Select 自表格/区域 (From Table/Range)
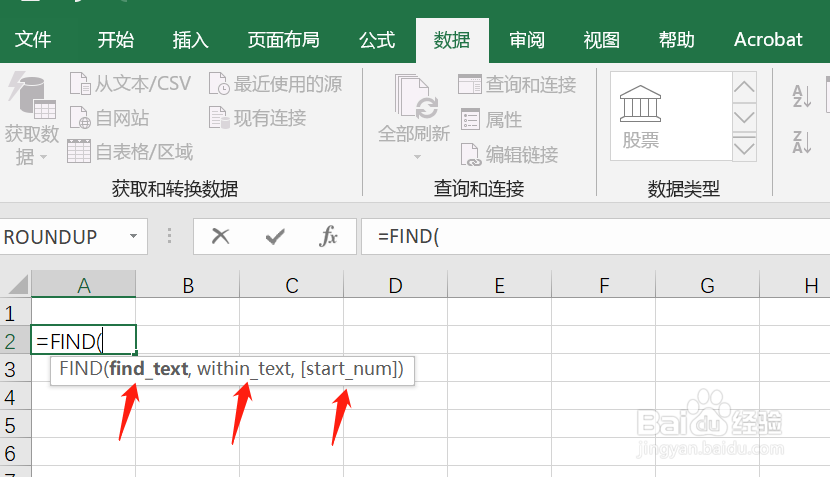The height and width of the screenshot is (477, 830). tap(130, 152)
